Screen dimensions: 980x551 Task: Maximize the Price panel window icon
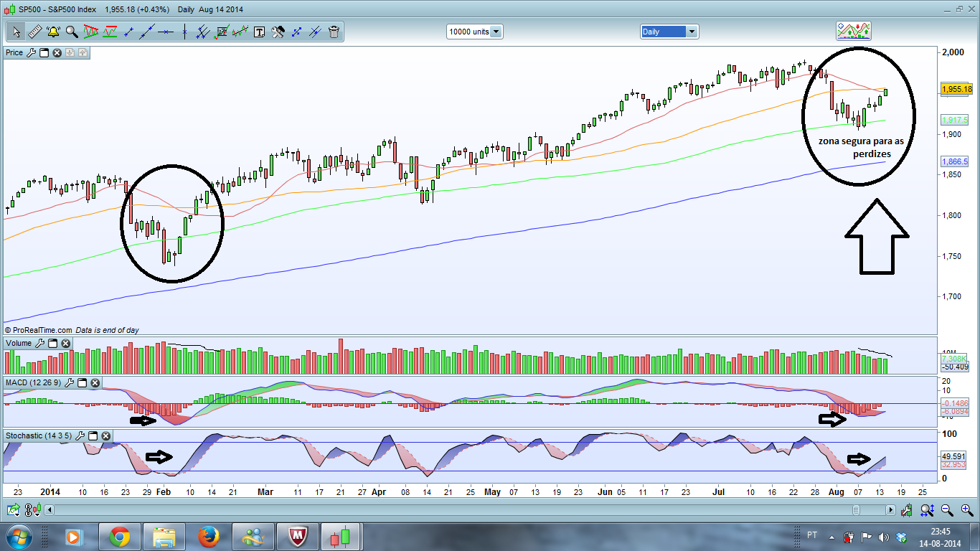tap(44, 52)
